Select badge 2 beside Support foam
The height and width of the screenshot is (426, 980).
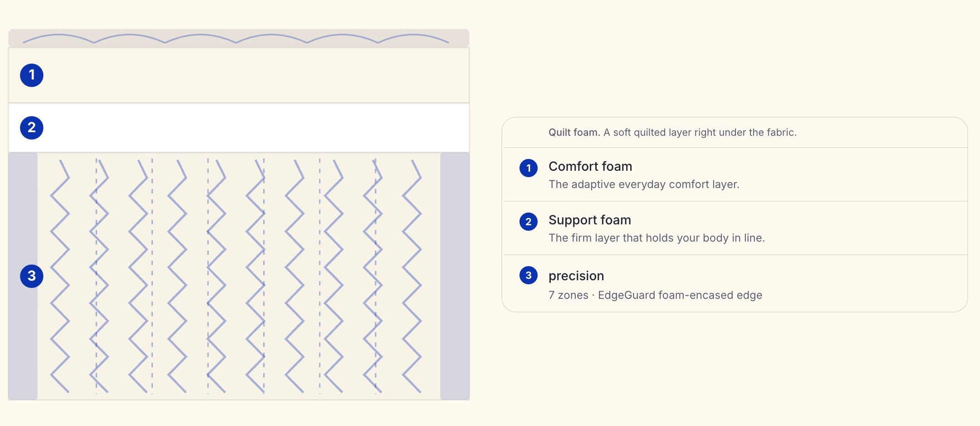click(529, 222)
